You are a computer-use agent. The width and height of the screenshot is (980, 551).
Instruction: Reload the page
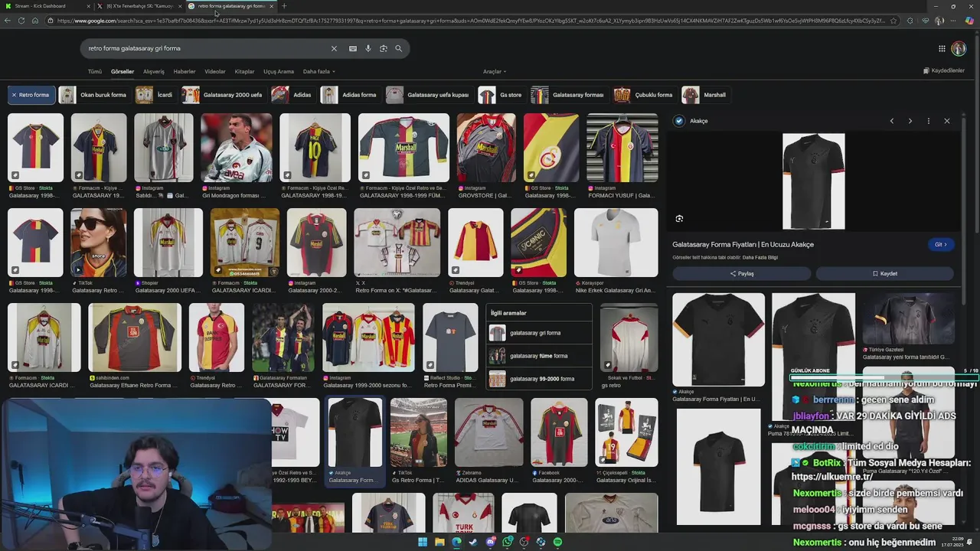[21, 21]
